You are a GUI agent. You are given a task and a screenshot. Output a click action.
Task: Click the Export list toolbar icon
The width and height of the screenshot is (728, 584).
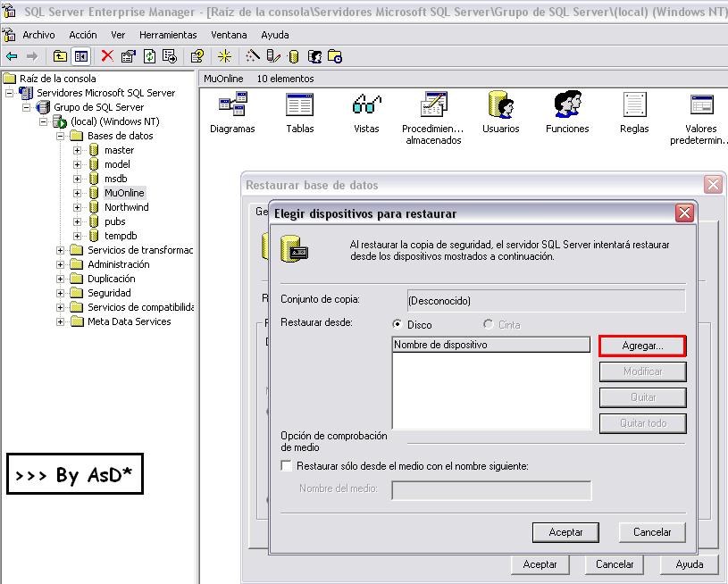[x=170, y=56]
